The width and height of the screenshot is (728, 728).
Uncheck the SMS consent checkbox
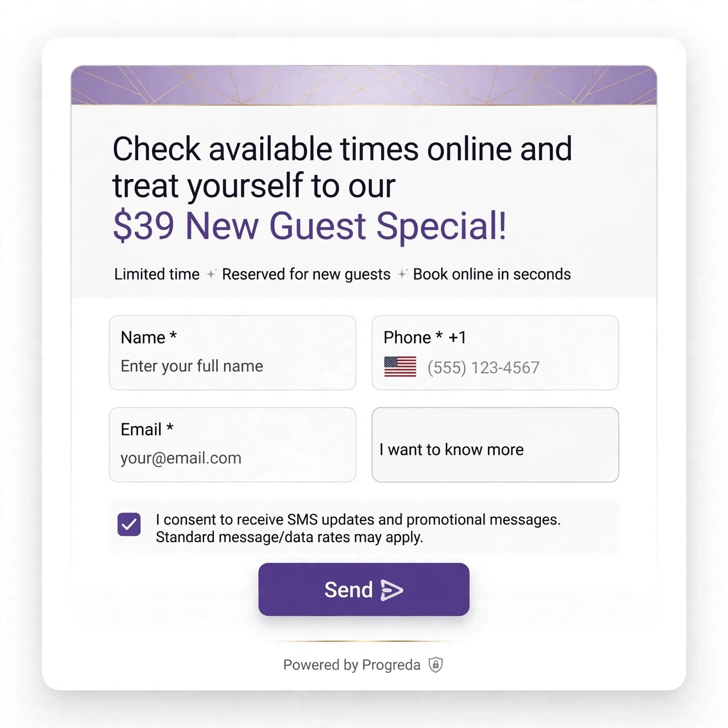coord(129,524)
